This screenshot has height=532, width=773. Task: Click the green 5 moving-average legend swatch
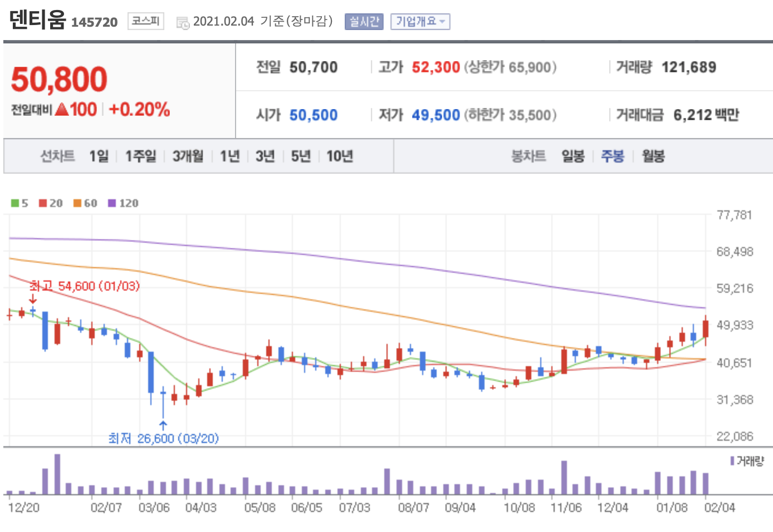[15, 203]
